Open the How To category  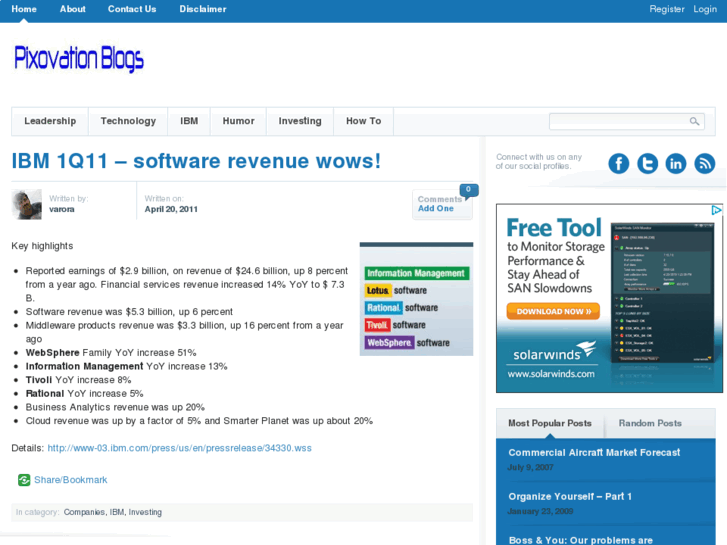364,122
